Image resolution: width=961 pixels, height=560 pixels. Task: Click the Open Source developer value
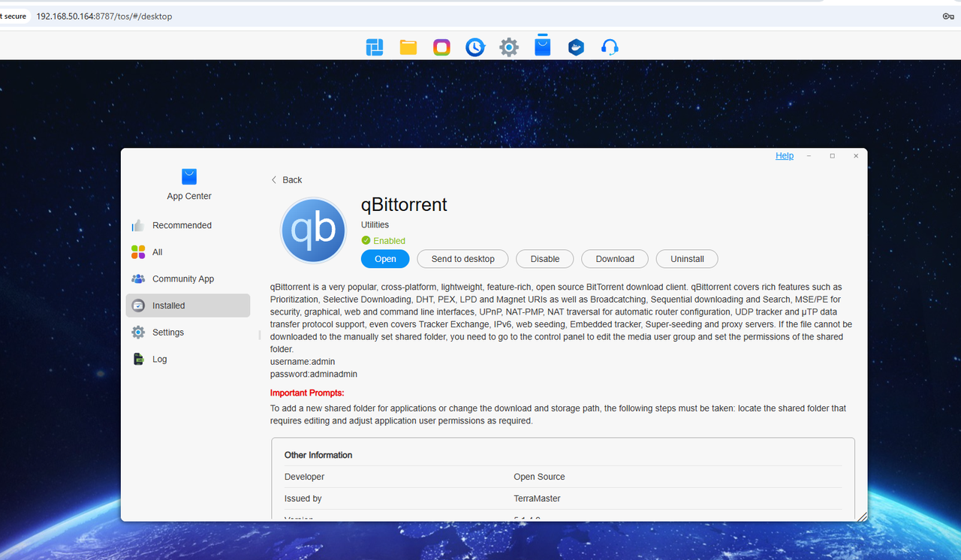(x=539, y=477)
